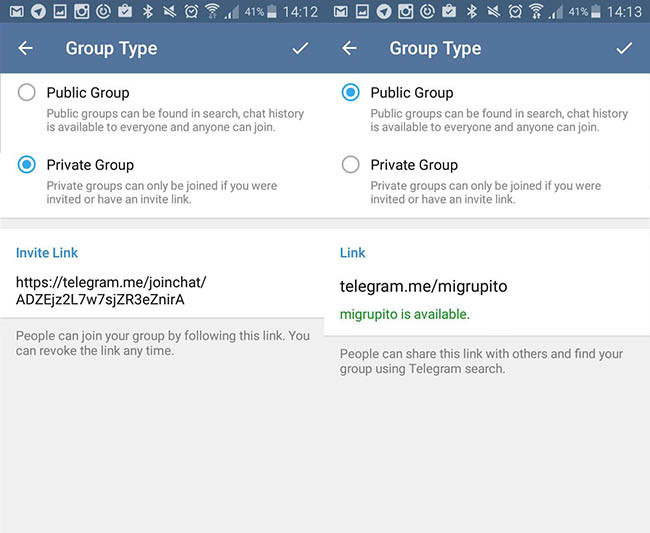
Task: Tap the 14:12 clock time
Action: [x=300, y=12]
